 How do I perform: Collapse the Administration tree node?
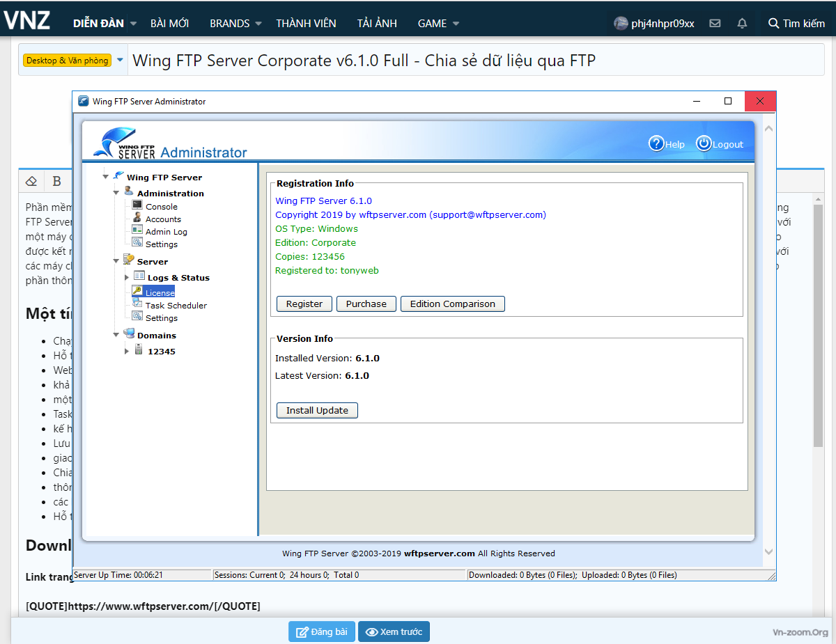[116, 193]
